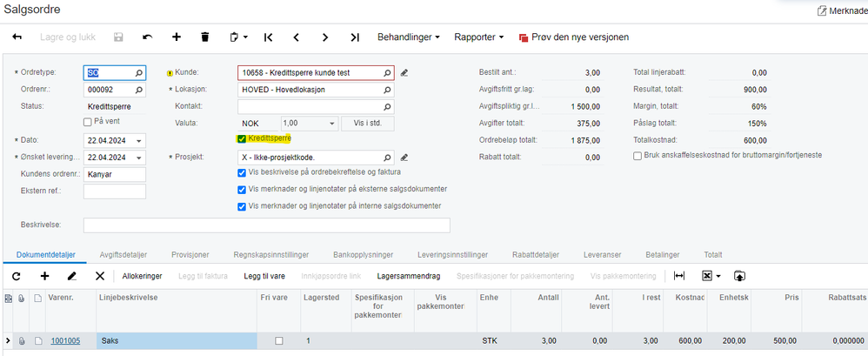Click the Beskrivelse input field
The width and height of the screenshot is (868, 356).
point(267,225)
